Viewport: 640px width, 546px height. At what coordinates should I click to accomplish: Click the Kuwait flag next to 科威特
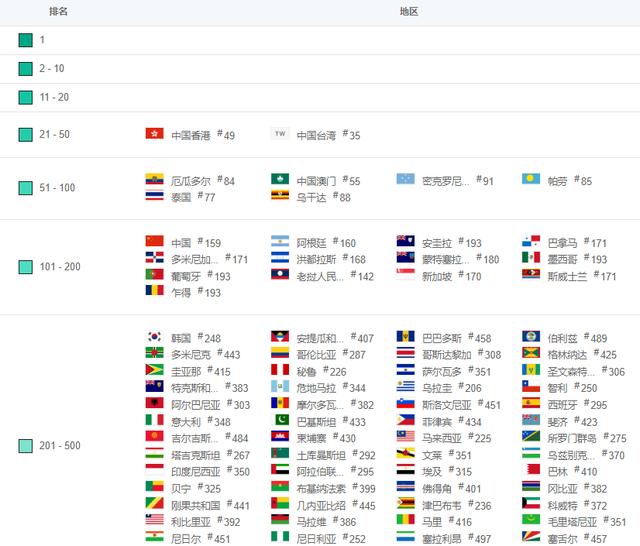(531, 504)
